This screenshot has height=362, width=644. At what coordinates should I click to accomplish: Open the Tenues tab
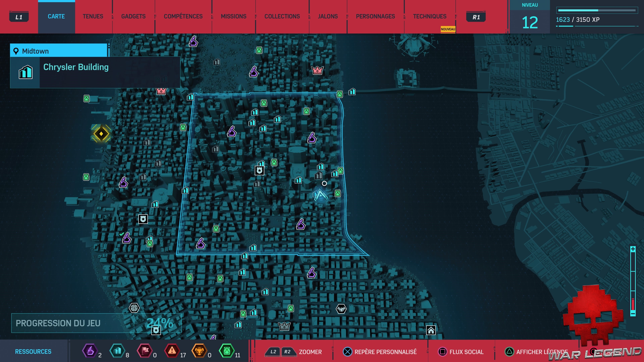coord(93,16)
